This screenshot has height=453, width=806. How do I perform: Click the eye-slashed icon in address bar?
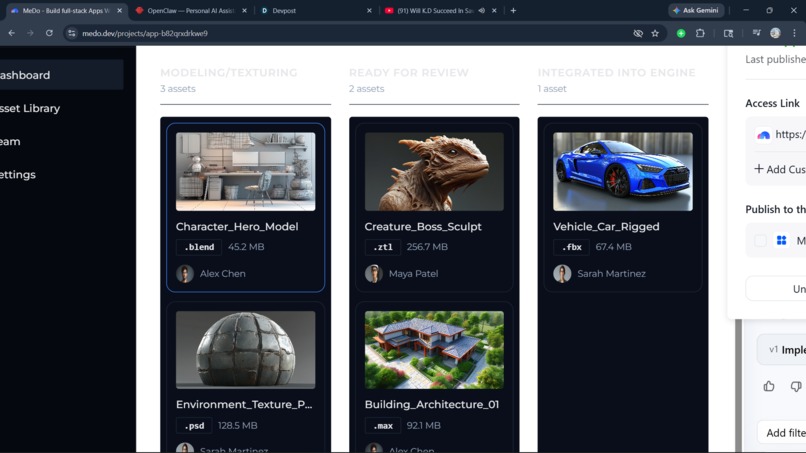coord(638,33)
